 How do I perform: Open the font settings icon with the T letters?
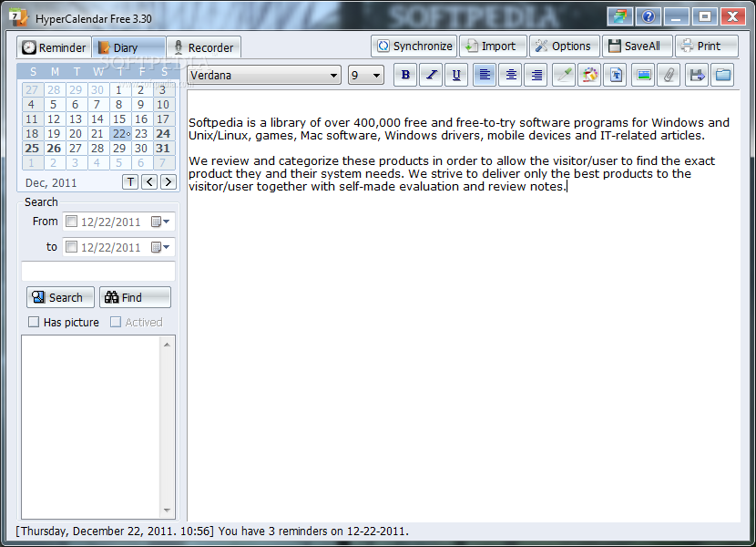[616, 75]
